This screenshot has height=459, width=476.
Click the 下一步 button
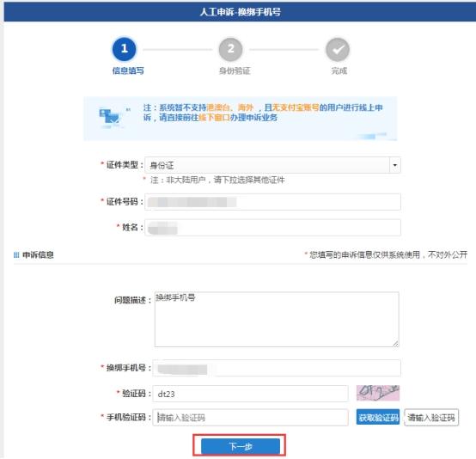(241, 446)
